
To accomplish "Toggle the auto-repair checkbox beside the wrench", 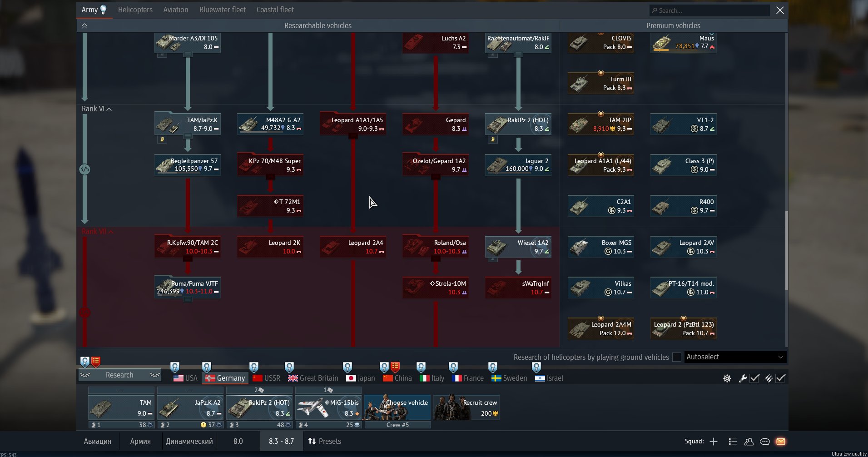I will click(754, 378).
